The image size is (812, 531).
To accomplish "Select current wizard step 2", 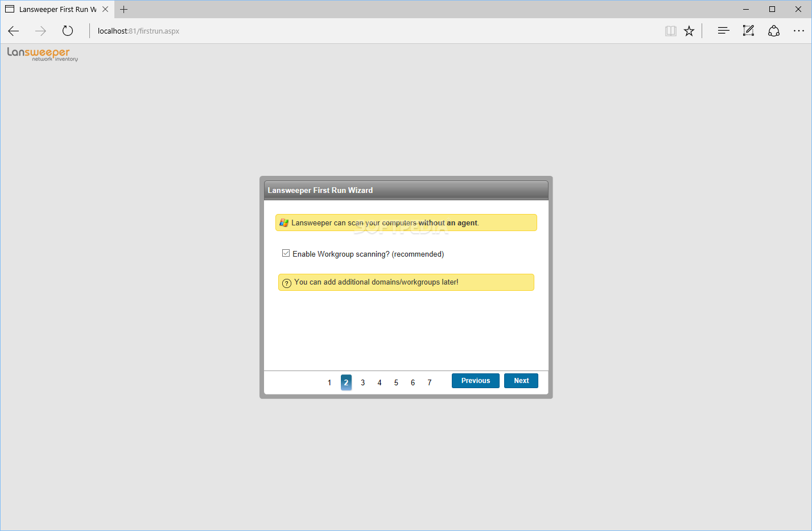I will point(346,382).
